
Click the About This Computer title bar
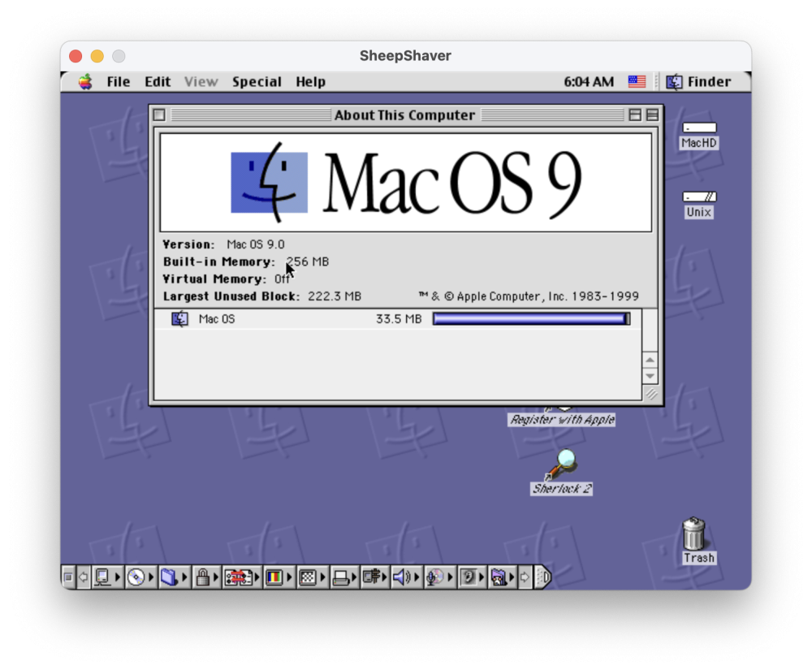(x=404, y=115)
